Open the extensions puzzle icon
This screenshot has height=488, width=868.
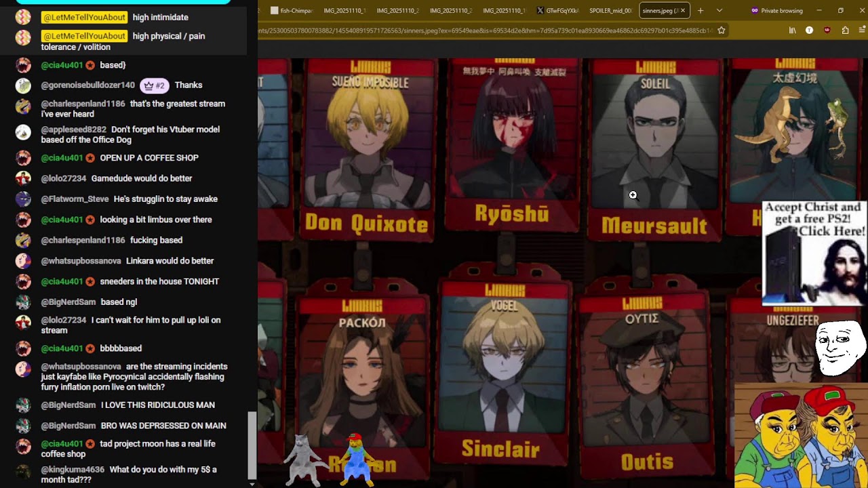pos(845,30)
